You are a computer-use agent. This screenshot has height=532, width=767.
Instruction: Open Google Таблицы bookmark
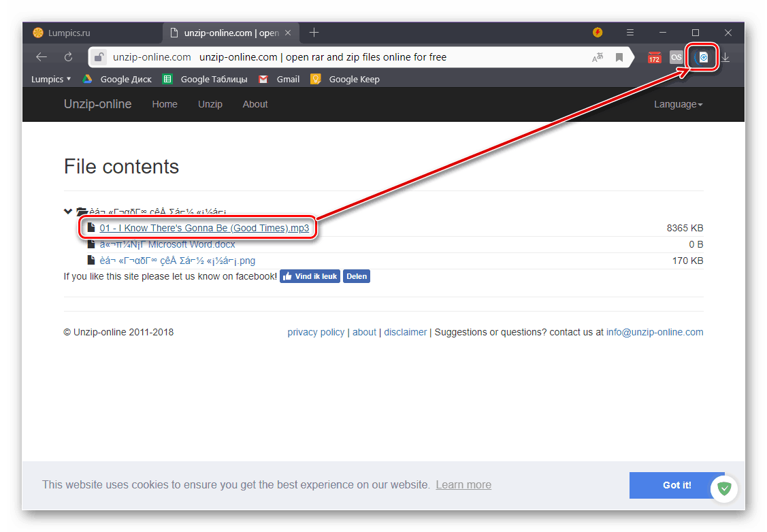pos(205,79)
